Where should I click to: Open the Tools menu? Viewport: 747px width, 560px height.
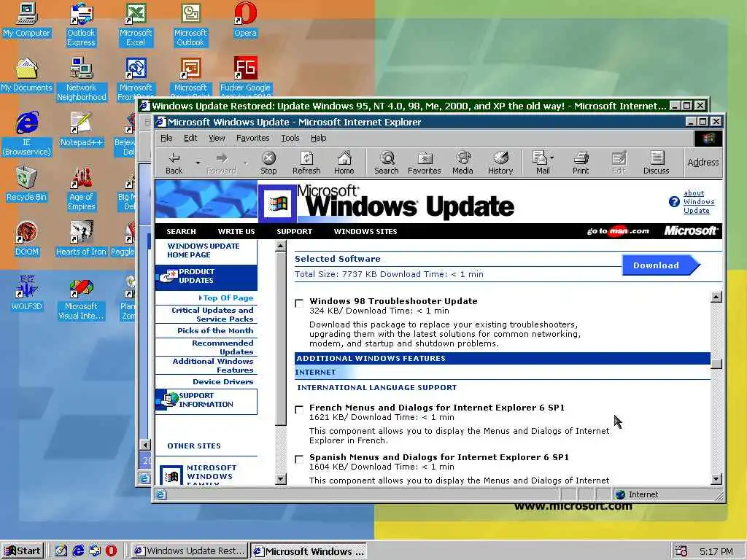click(x=290, y=138)
